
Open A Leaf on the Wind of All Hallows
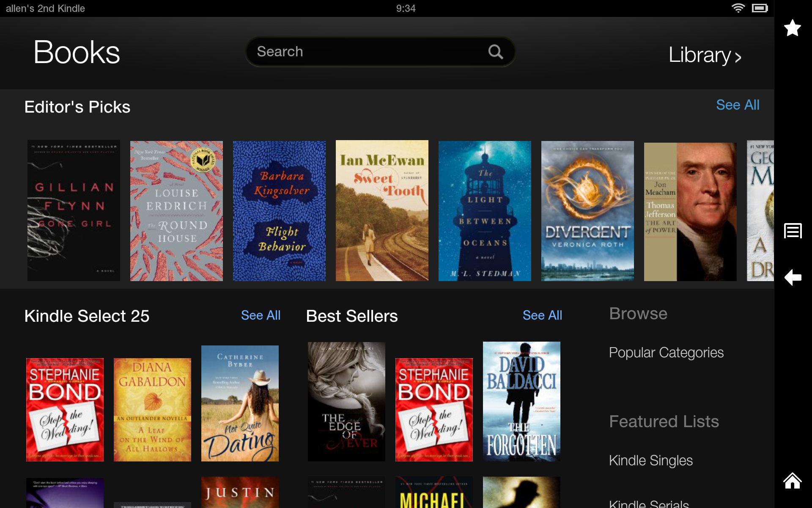(152, 410)
